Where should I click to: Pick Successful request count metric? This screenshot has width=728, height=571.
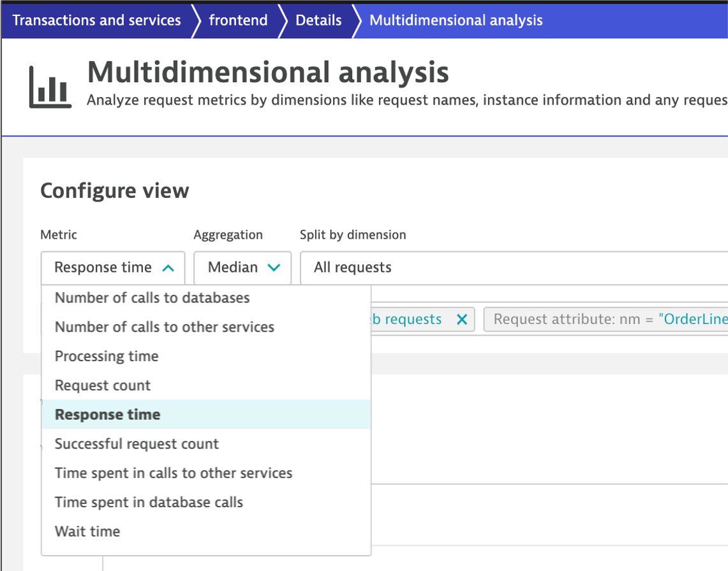137,444
